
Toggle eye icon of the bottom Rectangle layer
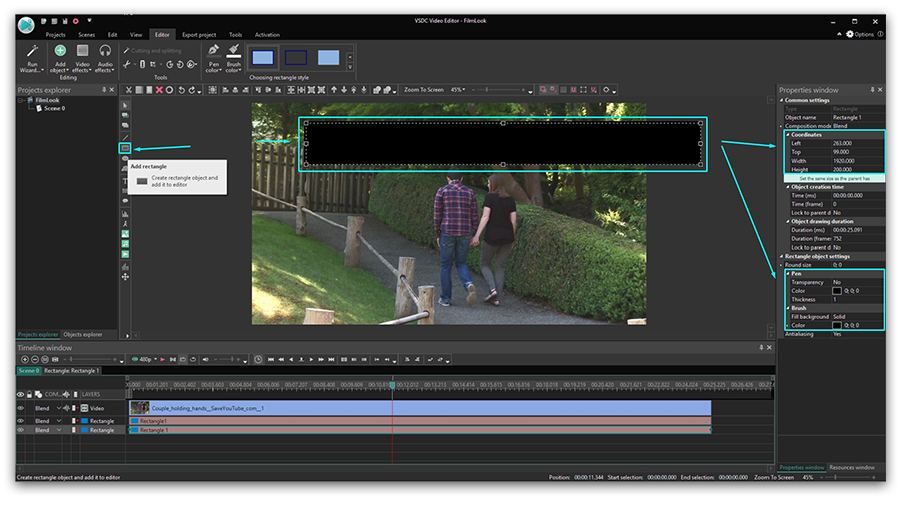click(x=20, y=430)
